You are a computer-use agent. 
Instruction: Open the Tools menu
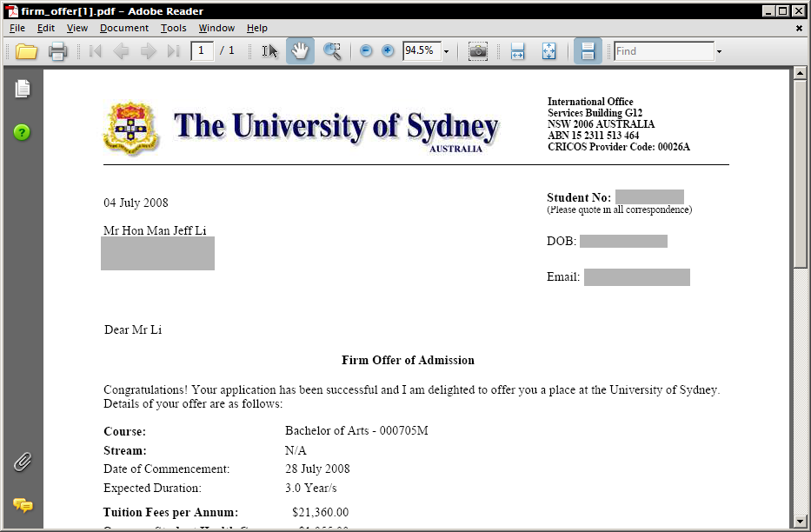[173, 28]
